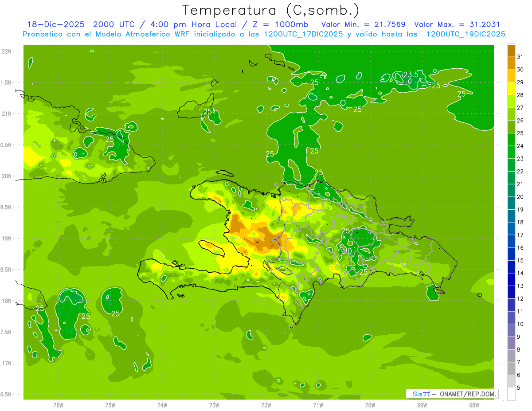Click the "76W" longitude axis label

click(x=58, y=405)
